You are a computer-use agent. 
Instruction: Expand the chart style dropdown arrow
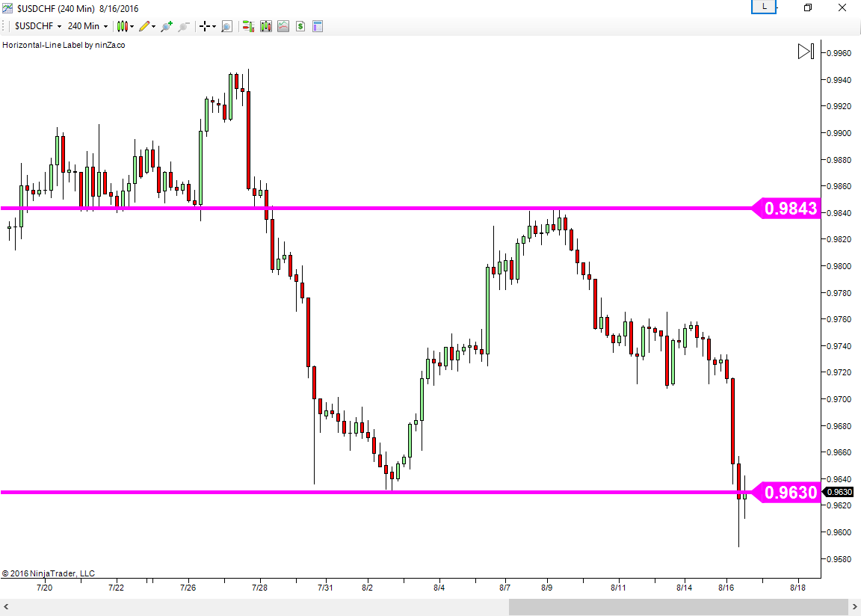coord(132,26)
